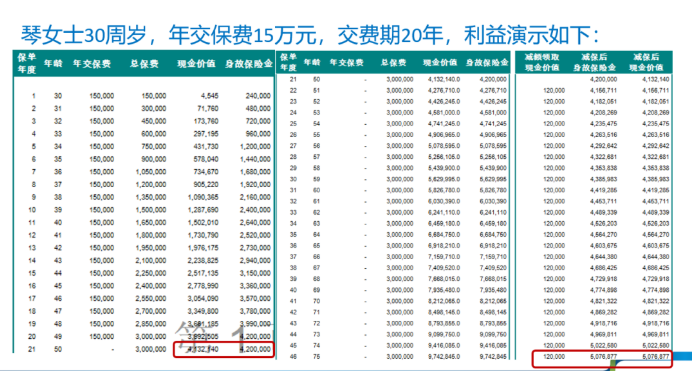Select the 减保后现金价值 column header
Image resolution: width=694 pixels, height=388 pixels.
[646, 62]
